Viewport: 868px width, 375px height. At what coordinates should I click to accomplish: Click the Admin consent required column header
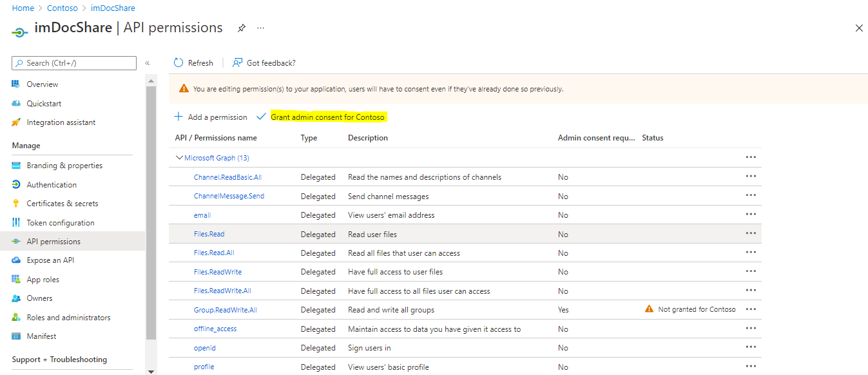tap(596, 138)
